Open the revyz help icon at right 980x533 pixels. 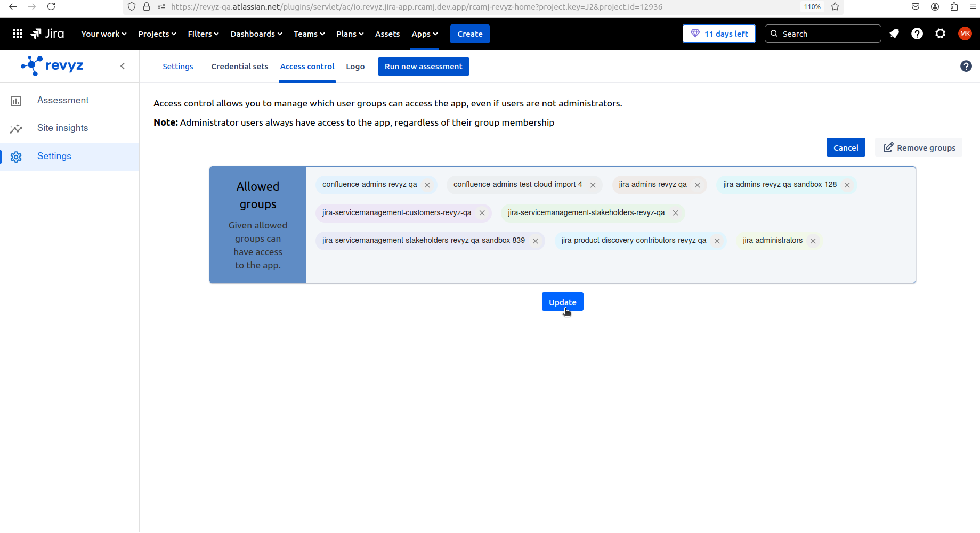click(x=966, y=66)
